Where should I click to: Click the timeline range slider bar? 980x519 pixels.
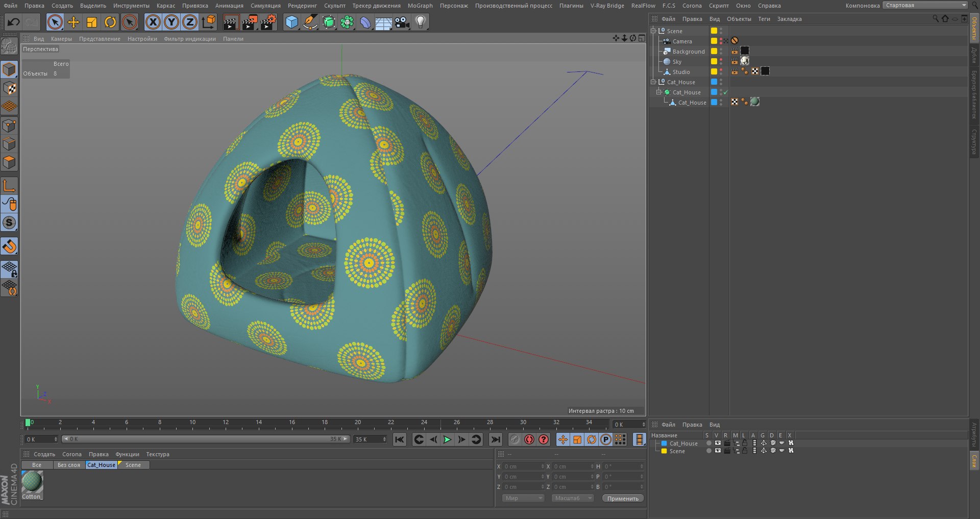(206, 439)
